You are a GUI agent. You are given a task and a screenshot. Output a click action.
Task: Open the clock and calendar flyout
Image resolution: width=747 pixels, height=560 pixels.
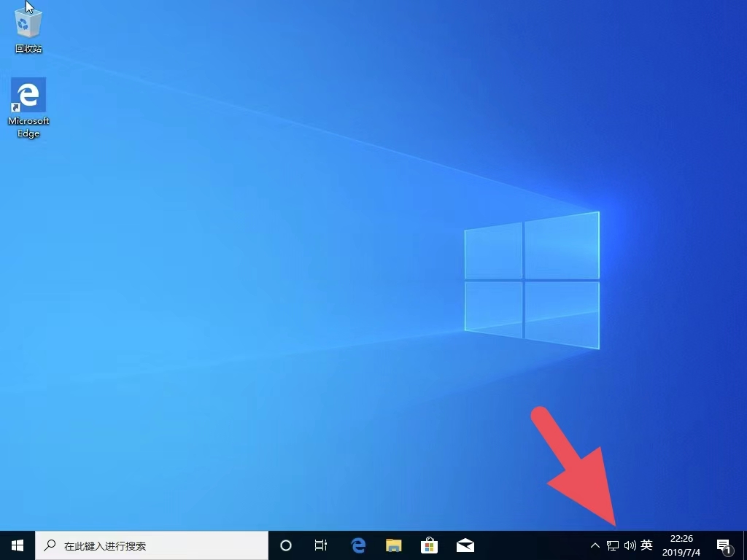(x=681, y=545)
